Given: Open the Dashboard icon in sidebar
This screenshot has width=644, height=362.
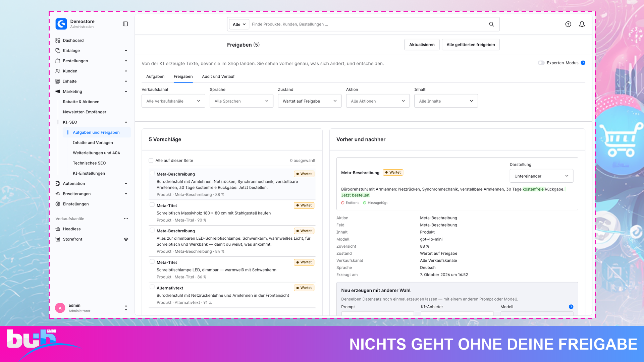Looking at the screenshot, I should point(58,40).
